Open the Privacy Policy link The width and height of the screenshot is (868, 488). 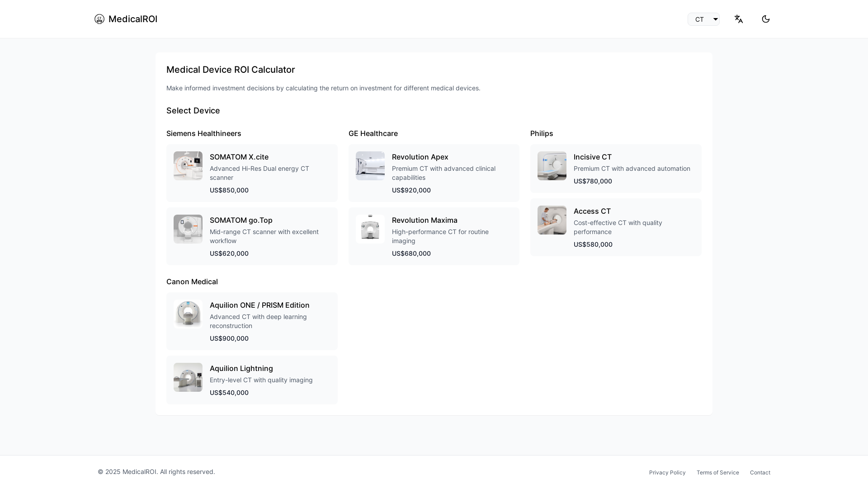pos(667,473)
